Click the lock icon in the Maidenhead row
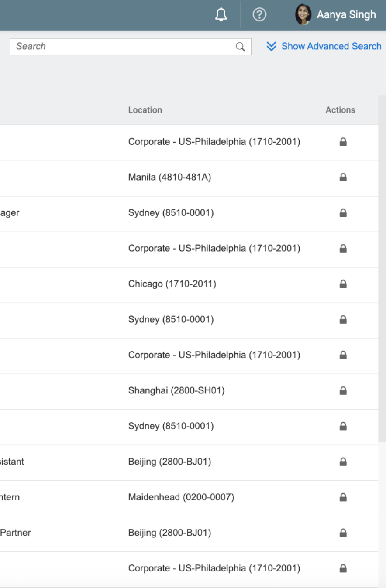The width and height of the screenshot is (386, 588). 343,497
